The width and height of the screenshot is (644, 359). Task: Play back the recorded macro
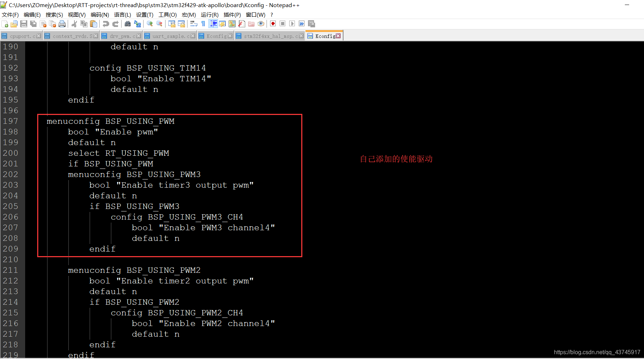tap(292, 24)
